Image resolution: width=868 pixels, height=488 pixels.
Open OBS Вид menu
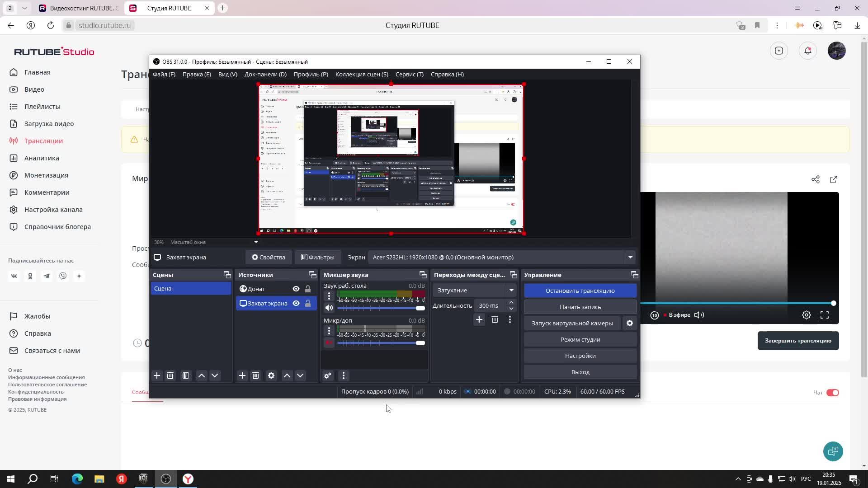pos(228,74)
